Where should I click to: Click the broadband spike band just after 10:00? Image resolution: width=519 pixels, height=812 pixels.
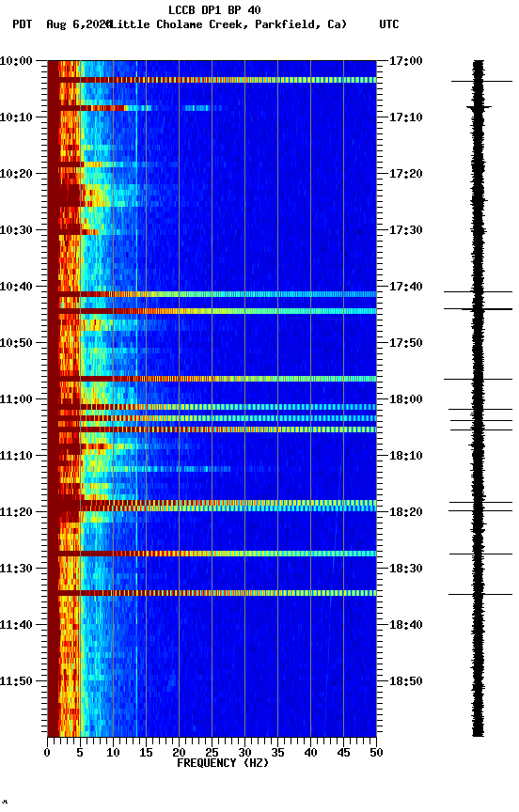212,80
